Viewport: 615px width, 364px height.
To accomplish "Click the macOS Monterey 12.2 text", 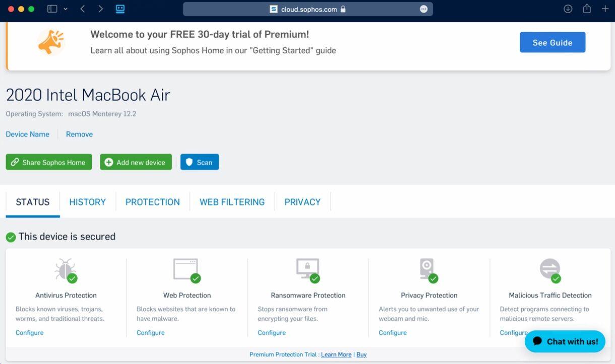I will (x=102, y=114).
